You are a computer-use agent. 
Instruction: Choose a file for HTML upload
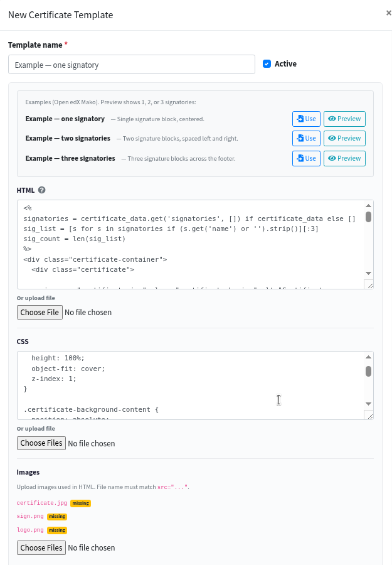pyautogui.click(x=40, y=313)
